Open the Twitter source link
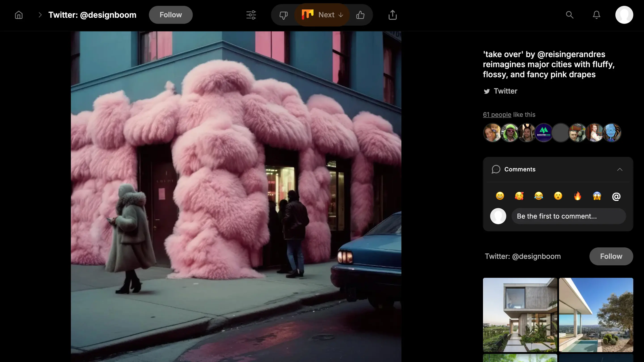This screenshot has width=644, height=362. click(x=505, y=91)
